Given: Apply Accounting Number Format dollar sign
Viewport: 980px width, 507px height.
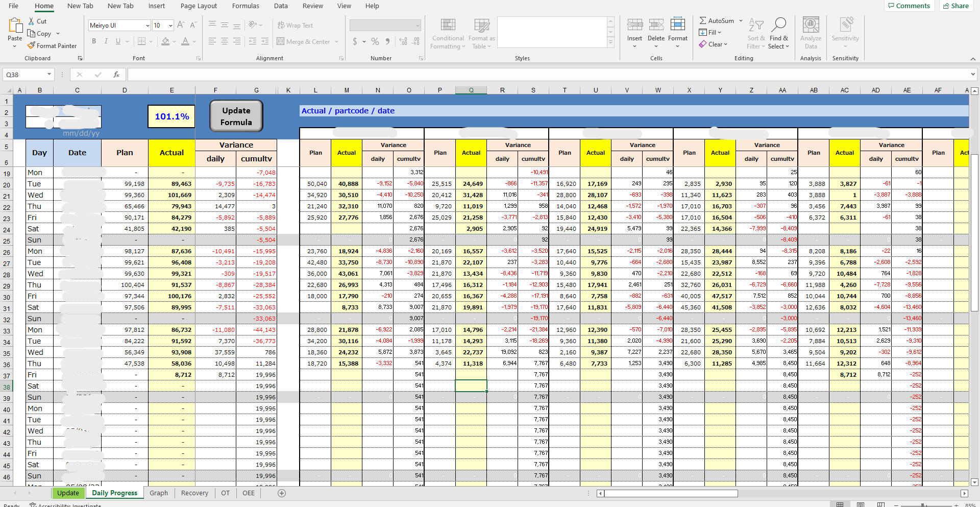Looking at the screenshot, I should 355,41.
